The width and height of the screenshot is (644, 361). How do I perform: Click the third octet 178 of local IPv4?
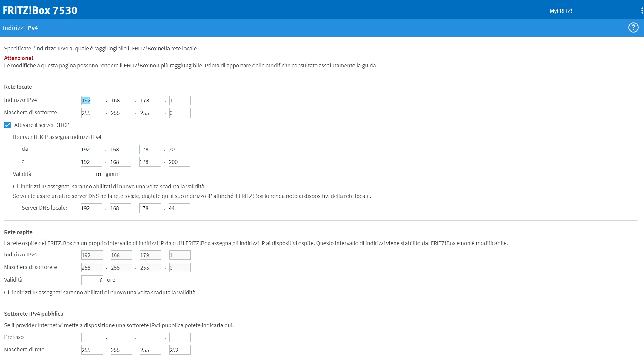(x=150, y=101)
